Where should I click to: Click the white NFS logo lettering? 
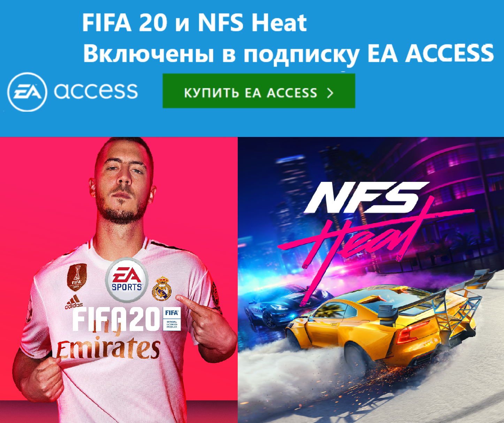coord(366,197)
